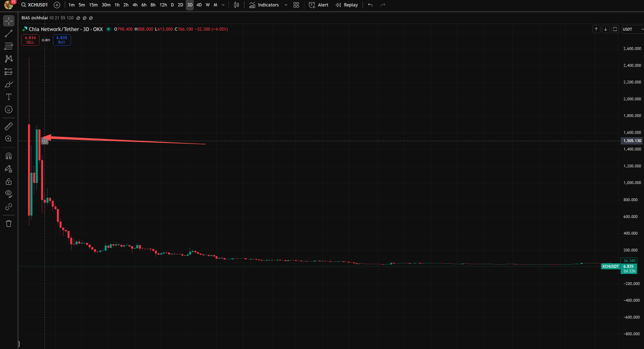Select the 2h interval
Viewport: 644px width, 349px height.
tap(126, 5)
